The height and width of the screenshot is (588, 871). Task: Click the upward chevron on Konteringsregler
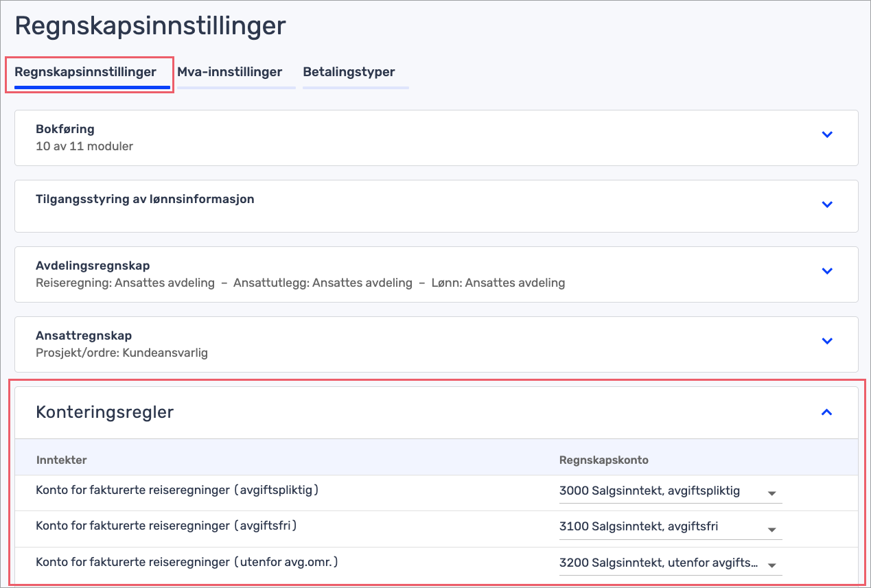pyautogui.click(x=827, y=412)
